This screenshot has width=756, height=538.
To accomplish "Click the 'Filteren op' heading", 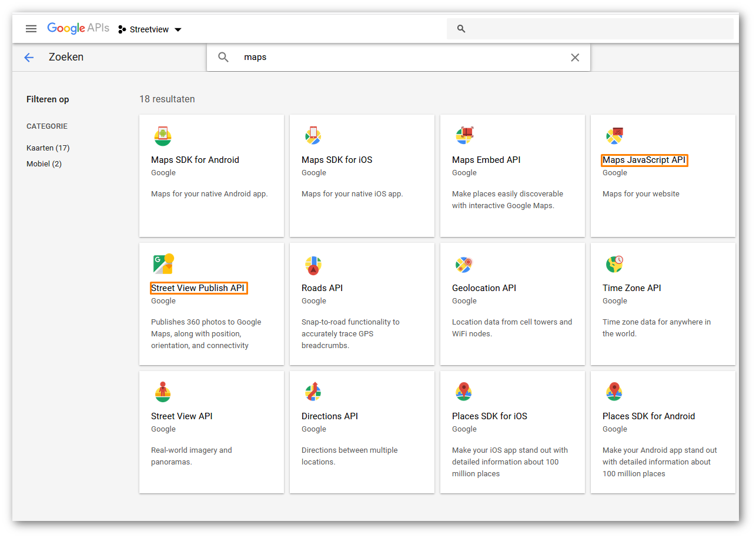I will click(x=48, y=99).
